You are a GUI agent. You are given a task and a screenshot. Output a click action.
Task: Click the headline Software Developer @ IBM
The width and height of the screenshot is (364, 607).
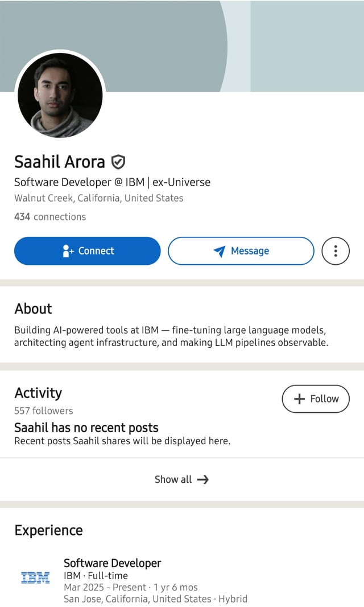[112, 182]
